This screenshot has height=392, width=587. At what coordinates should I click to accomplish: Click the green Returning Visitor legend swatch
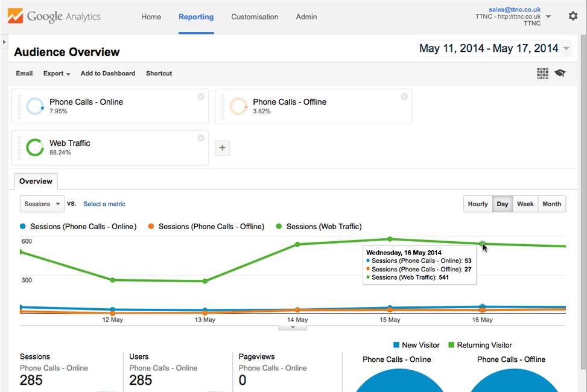(451, 345)
